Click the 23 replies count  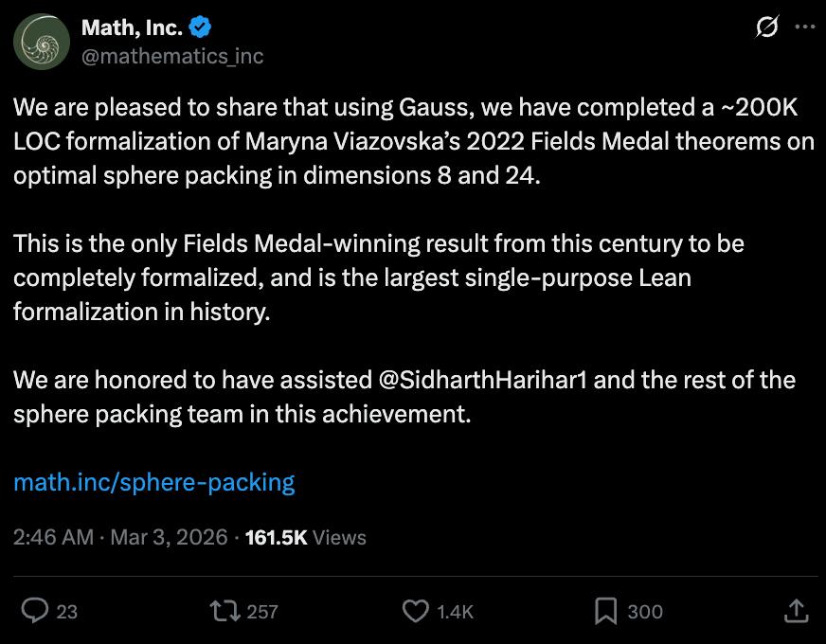[x=67, y=612]
